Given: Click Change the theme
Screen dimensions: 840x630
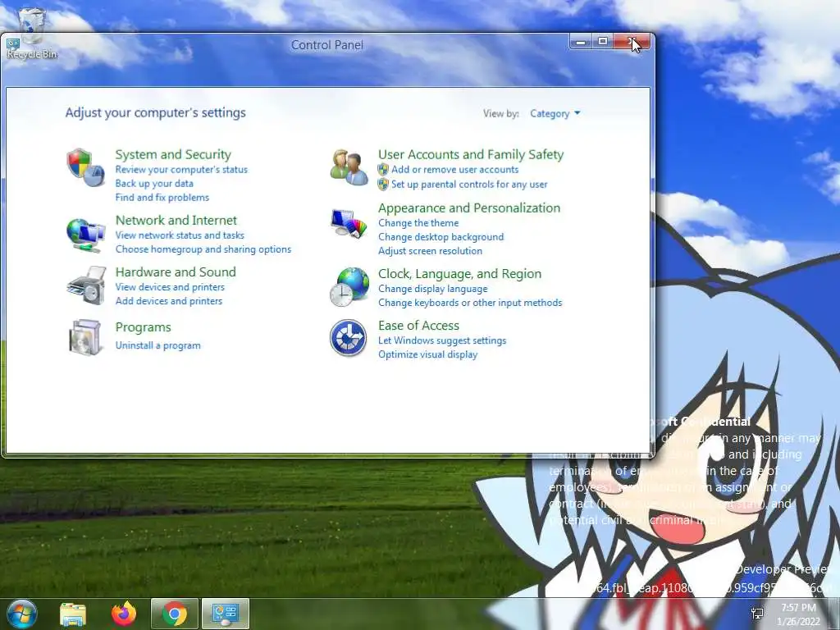Looking at the screenshot, I should coord(418,223).
